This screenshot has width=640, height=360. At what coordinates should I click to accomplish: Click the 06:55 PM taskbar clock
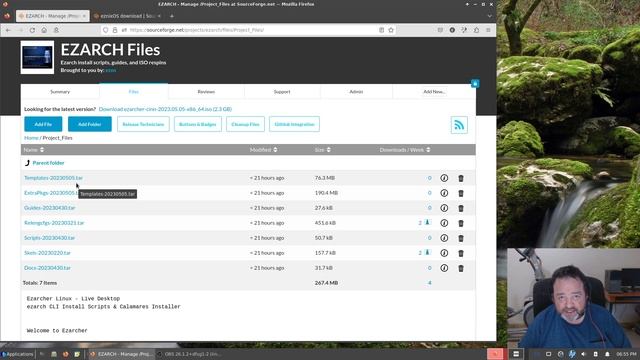626,354
